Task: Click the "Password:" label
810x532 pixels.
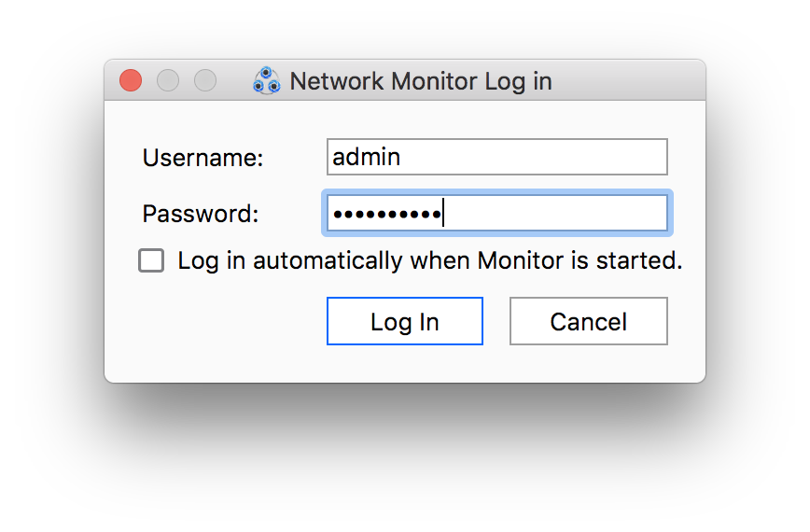Action: tap(200, 214)
